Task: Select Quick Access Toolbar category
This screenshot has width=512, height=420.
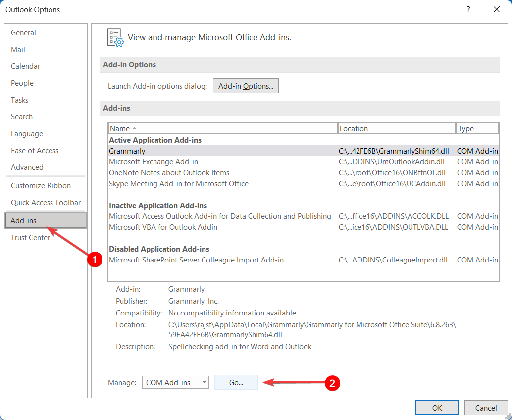Action: click(46, 203)
